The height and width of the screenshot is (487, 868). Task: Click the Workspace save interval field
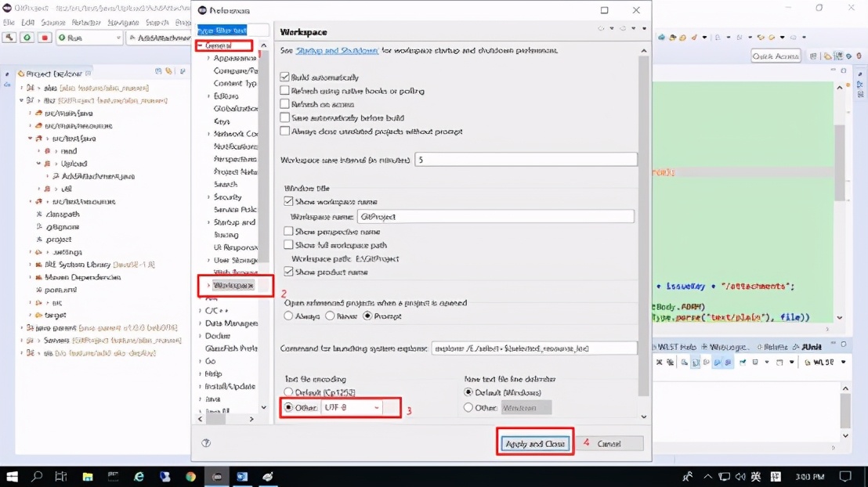click(x=526, y=160)
